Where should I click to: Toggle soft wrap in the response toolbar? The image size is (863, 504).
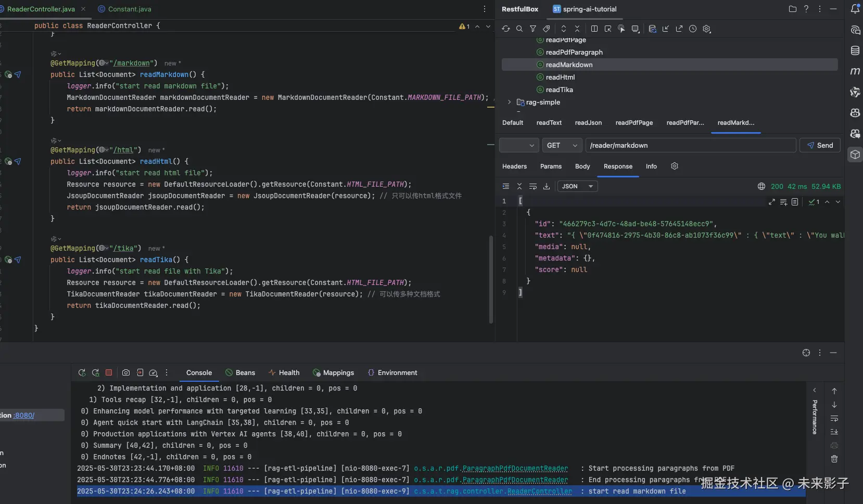[532, 186]
